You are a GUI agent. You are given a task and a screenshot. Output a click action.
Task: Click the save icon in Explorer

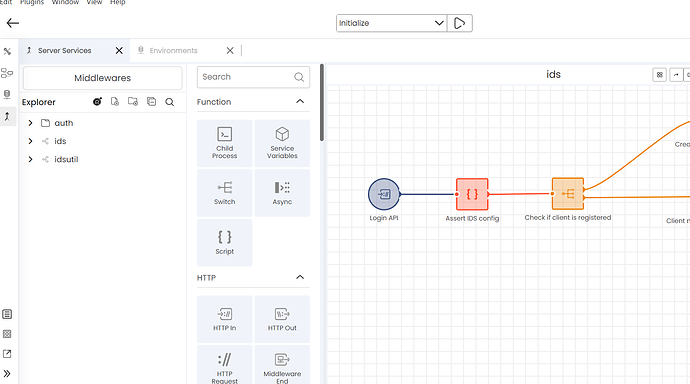[x=151, y=102]
